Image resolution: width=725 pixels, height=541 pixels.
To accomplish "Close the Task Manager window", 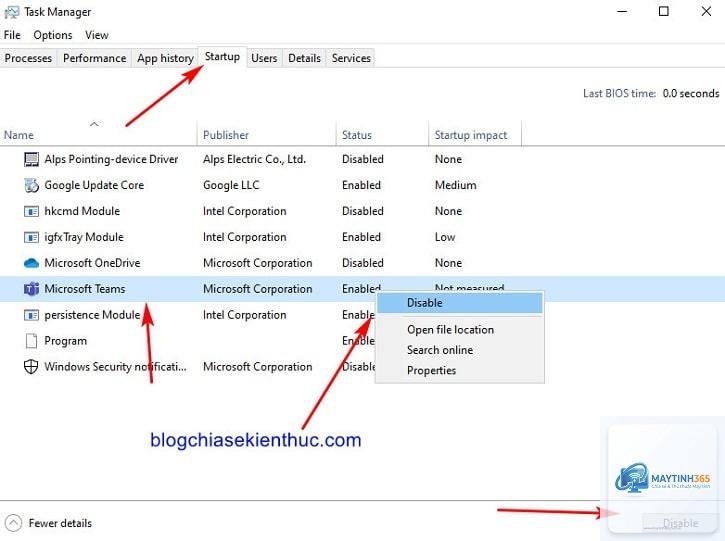I will coord(706,12).
